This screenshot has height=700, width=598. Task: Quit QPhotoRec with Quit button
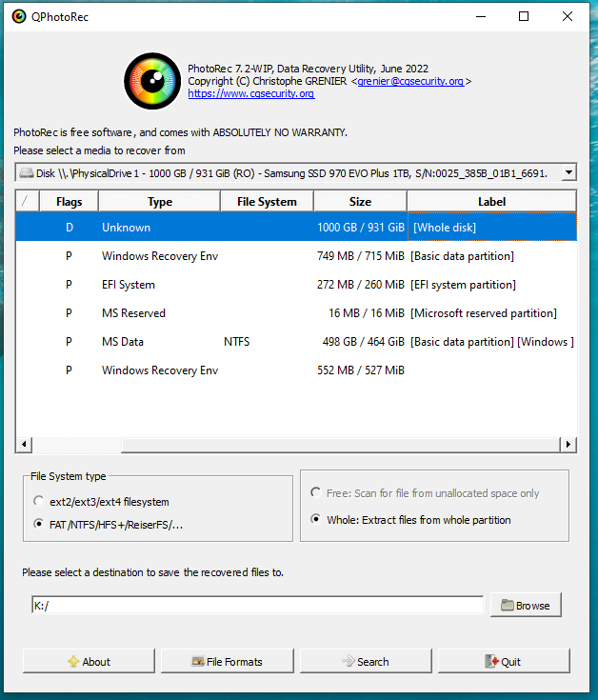504,661
